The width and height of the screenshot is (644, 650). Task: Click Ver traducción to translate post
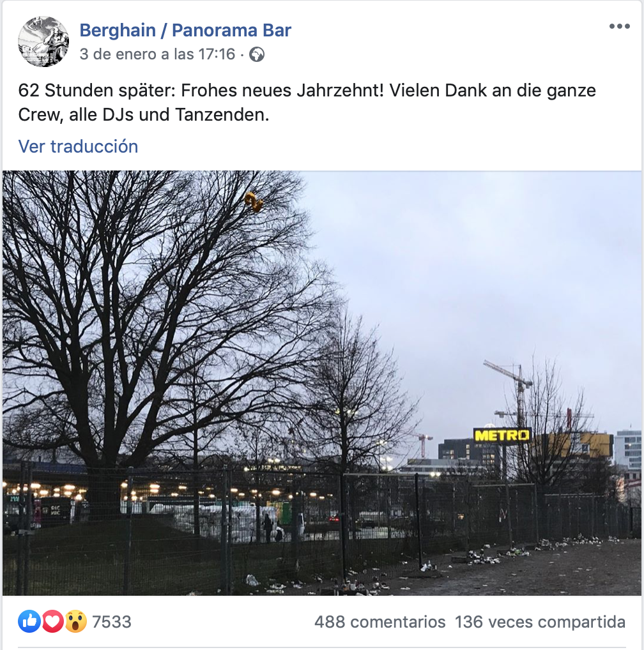point(78,146)
